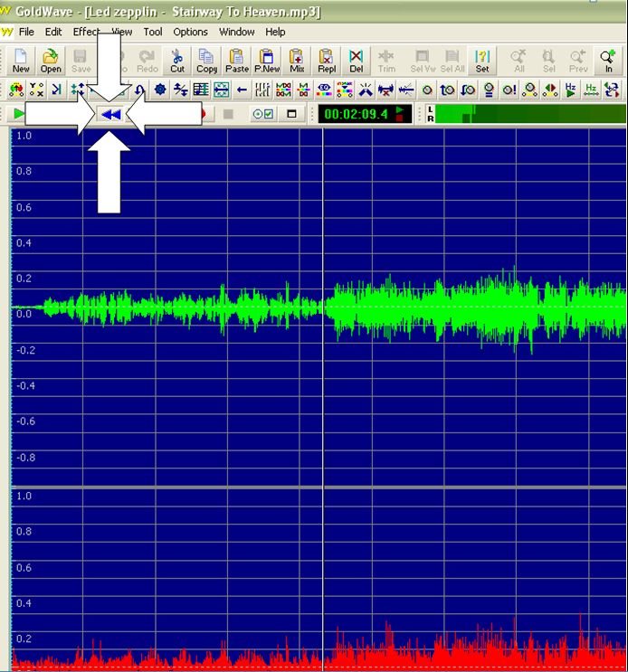The width and height of the screenshot is (628, 672).
Task: Click the smoother waveform effect icon
Action: (x=406, y=90)
